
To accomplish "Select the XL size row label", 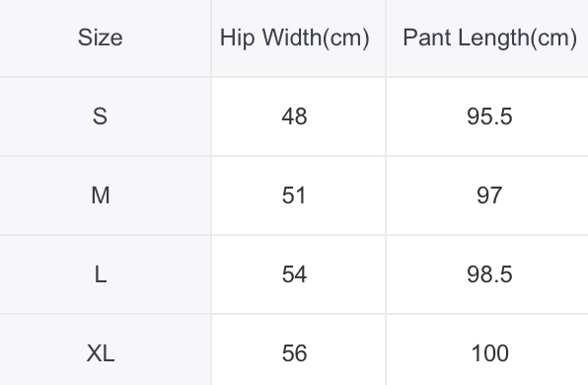I will click(100, 353).
